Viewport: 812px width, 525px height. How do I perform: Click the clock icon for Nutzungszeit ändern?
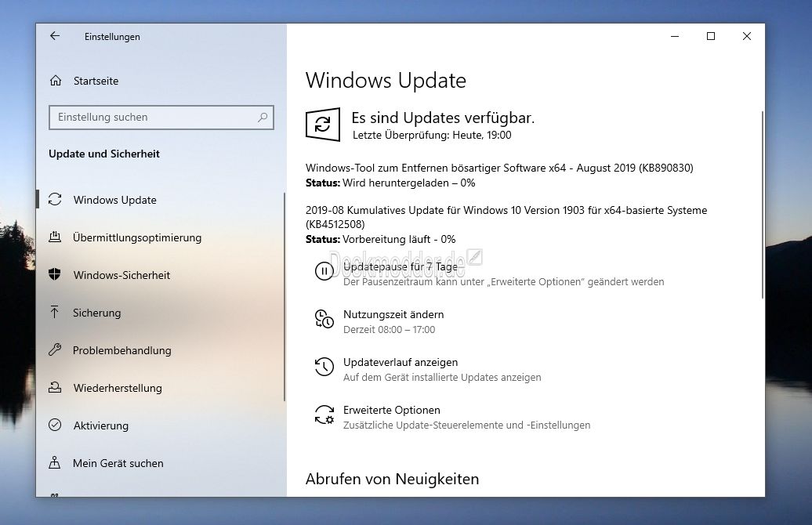point(324,319)
